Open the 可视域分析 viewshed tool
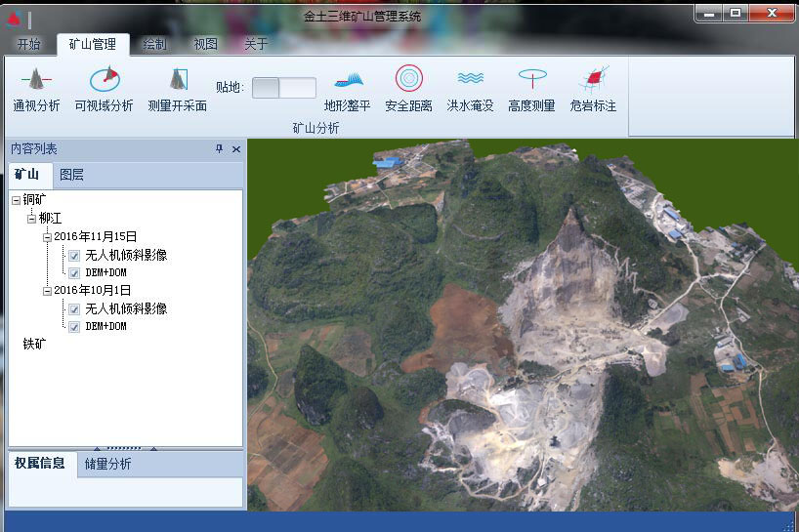Screen dimensions: 799x532 click(104, 90)
